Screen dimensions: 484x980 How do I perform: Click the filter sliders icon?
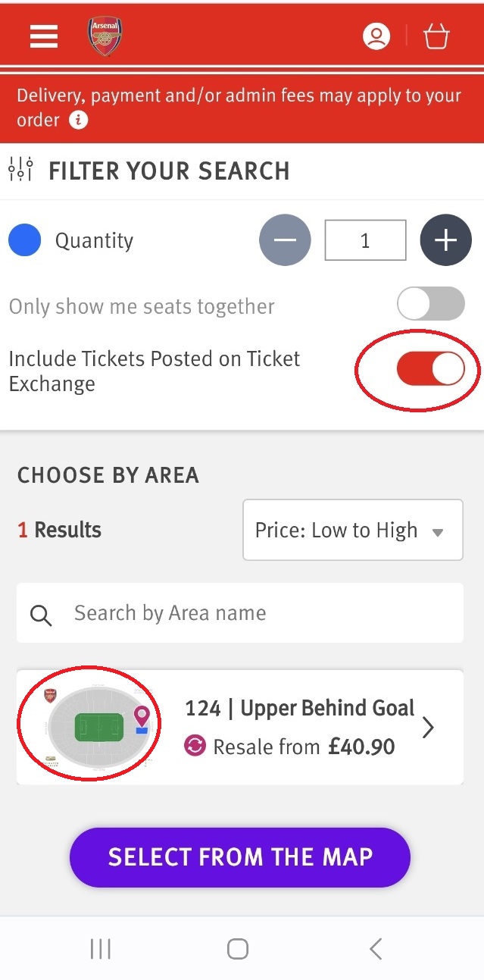20,170
